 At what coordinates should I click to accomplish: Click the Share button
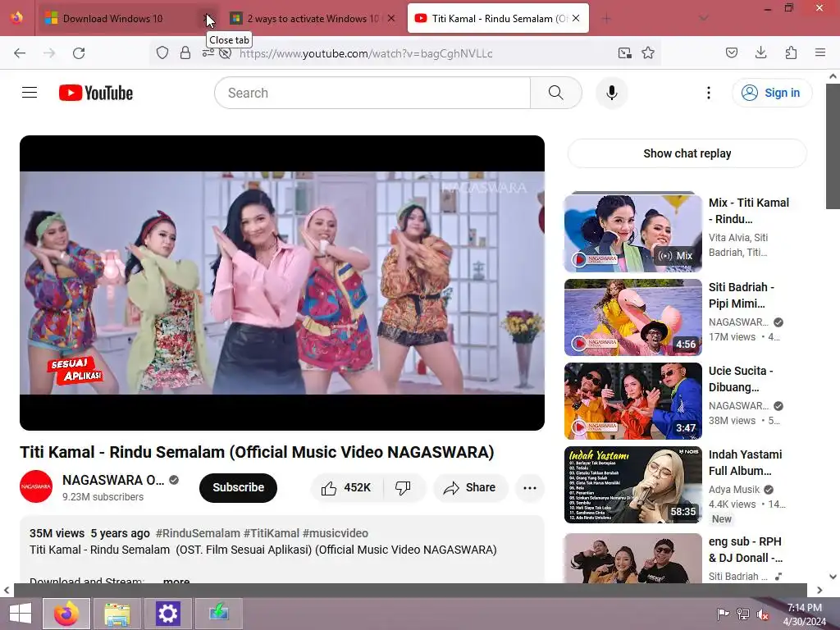[x=470, y=487]
